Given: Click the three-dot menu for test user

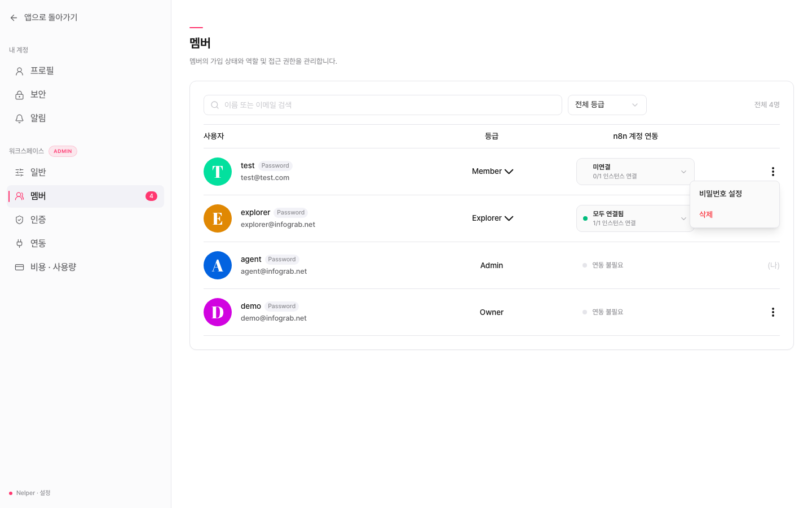Looking at the screenshot, I should tap(773, 172).
